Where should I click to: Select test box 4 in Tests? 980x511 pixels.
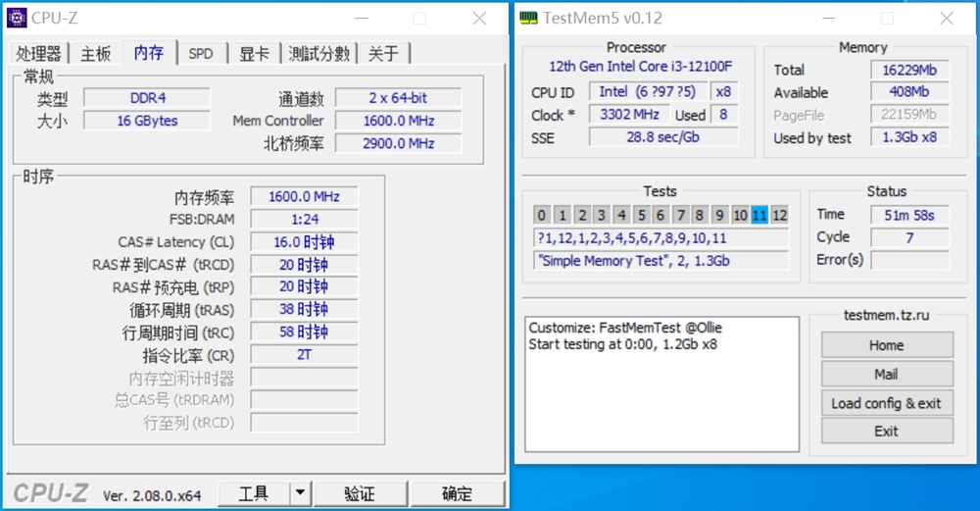coord(621,215)
